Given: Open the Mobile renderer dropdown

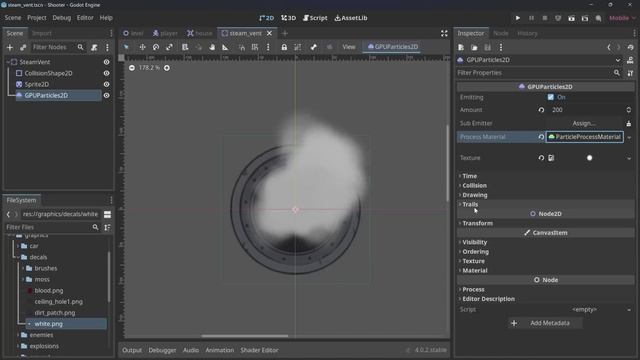Looking at the screenshot, I should (x=622, y=18).
